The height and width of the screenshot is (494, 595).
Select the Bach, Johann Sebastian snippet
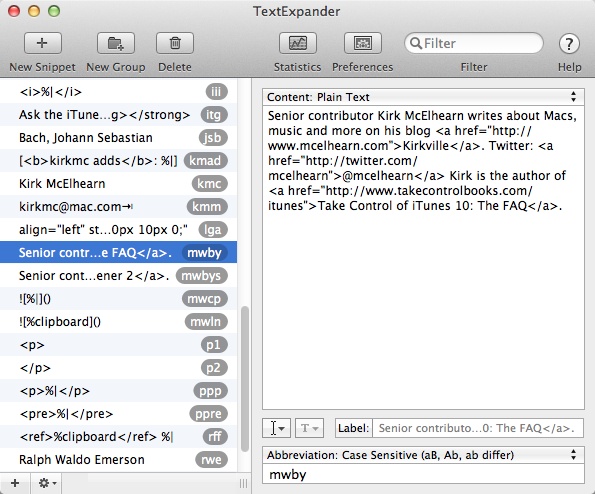118,138
